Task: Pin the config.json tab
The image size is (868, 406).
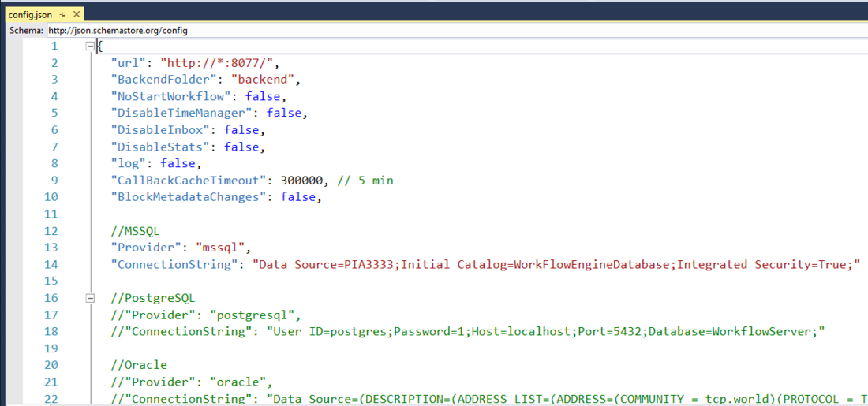Action: [63, 14]
